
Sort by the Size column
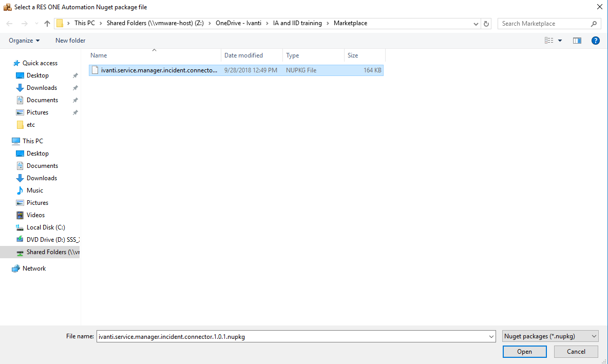tap(365, 55)
